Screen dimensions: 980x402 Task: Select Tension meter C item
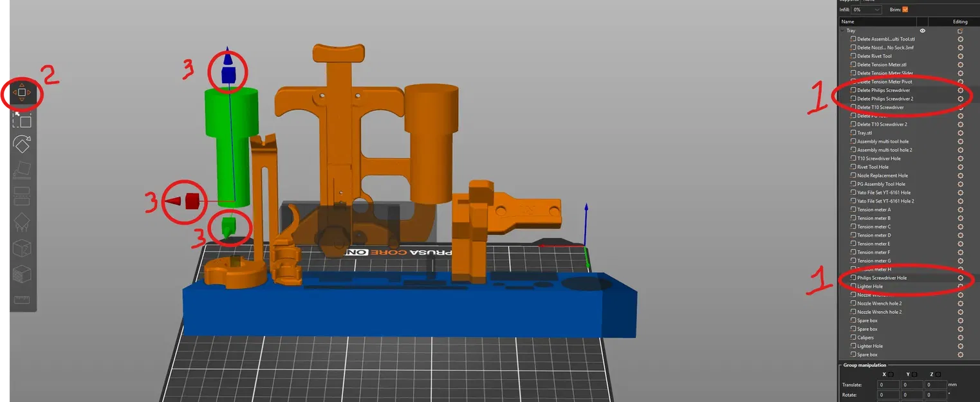[x=874, y=226]
